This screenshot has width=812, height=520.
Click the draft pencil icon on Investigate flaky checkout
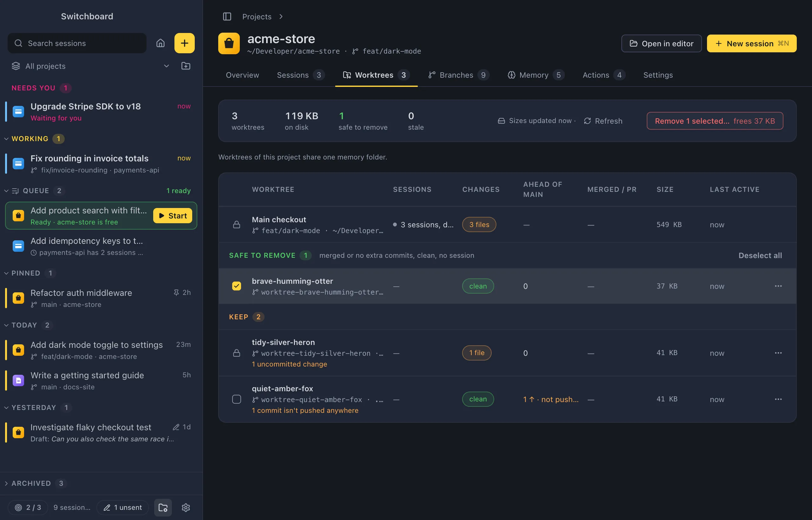(176, 427)
